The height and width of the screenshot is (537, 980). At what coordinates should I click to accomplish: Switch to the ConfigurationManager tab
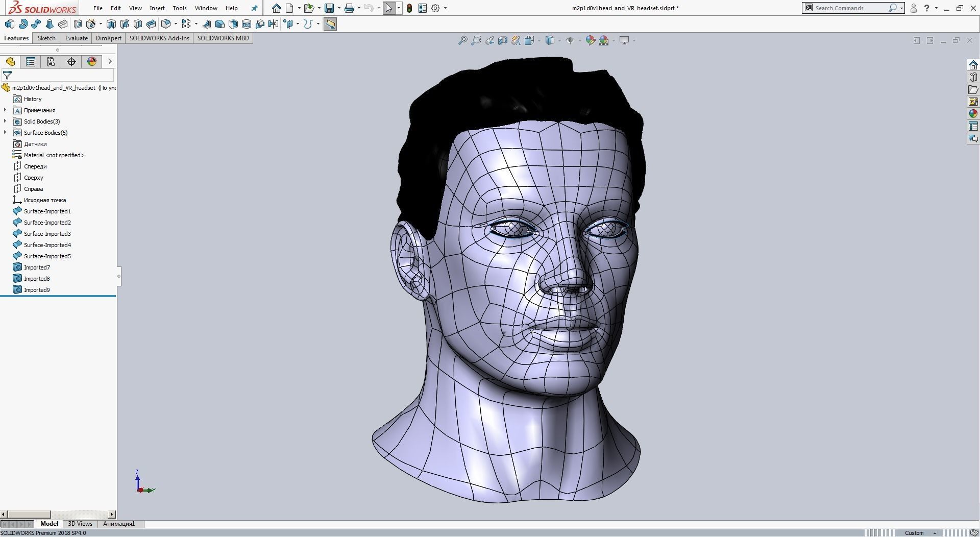tap(51, 62)
